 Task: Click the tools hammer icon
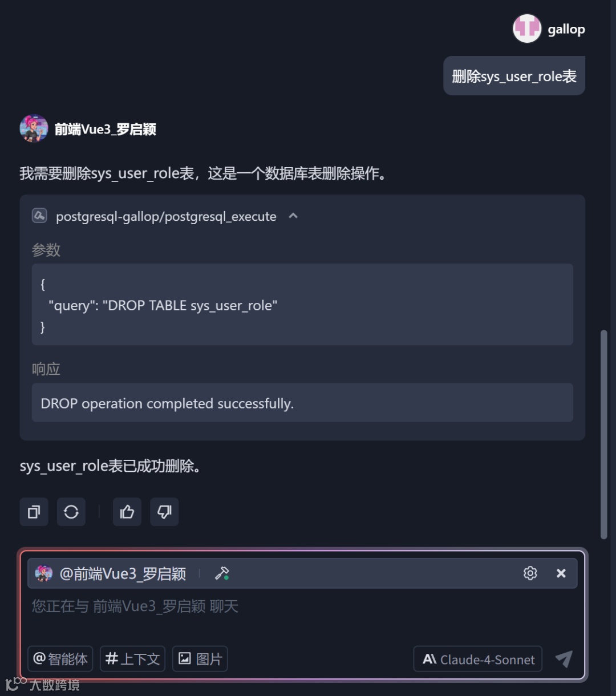point(222,573)
